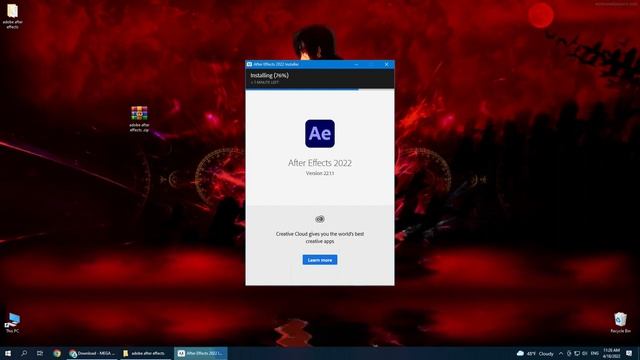Click the "Version 22.1.1" label

320,173
